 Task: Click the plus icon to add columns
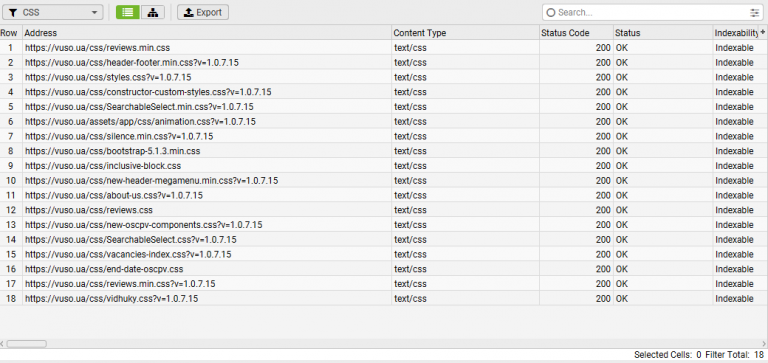pyautogui.click(x=763, y=32)
